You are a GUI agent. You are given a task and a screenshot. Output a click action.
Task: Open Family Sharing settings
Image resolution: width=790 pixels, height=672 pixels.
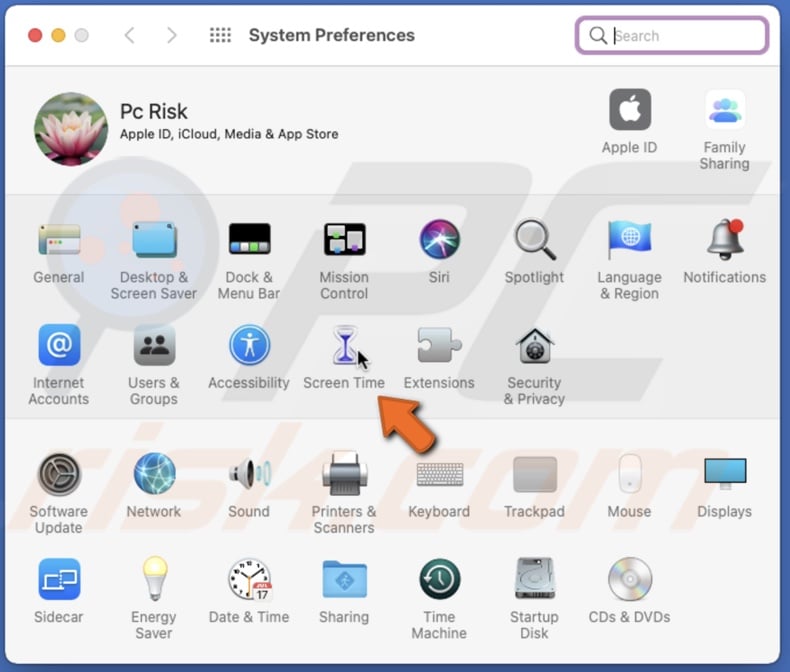724,111
